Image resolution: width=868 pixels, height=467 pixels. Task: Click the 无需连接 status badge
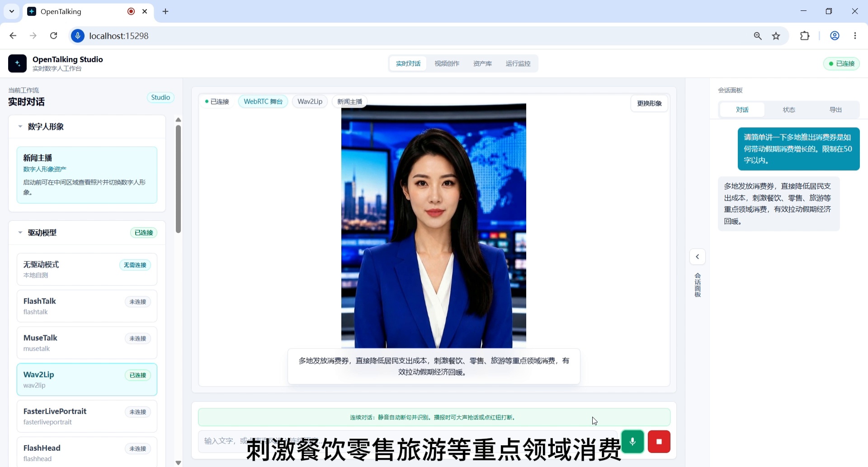click(135, 265)
